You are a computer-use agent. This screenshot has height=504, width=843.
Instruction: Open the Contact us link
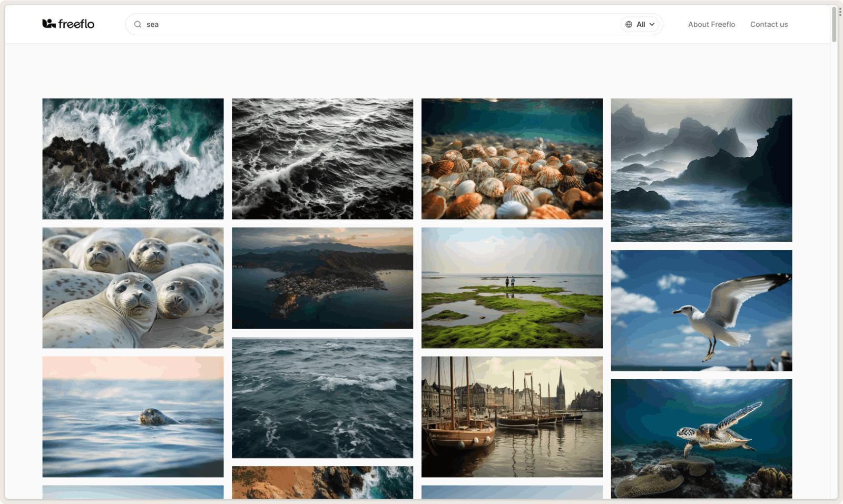769,24
